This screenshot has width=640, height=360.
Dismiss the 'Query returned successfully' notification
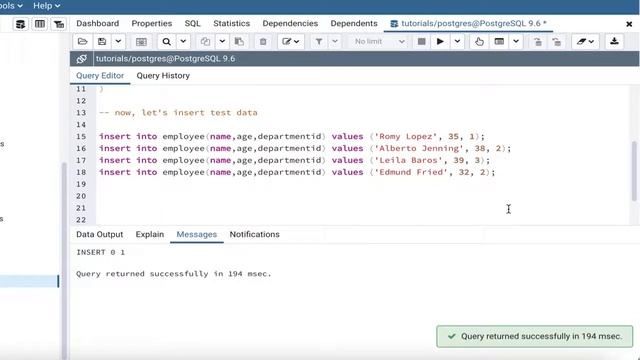[535, 336]
